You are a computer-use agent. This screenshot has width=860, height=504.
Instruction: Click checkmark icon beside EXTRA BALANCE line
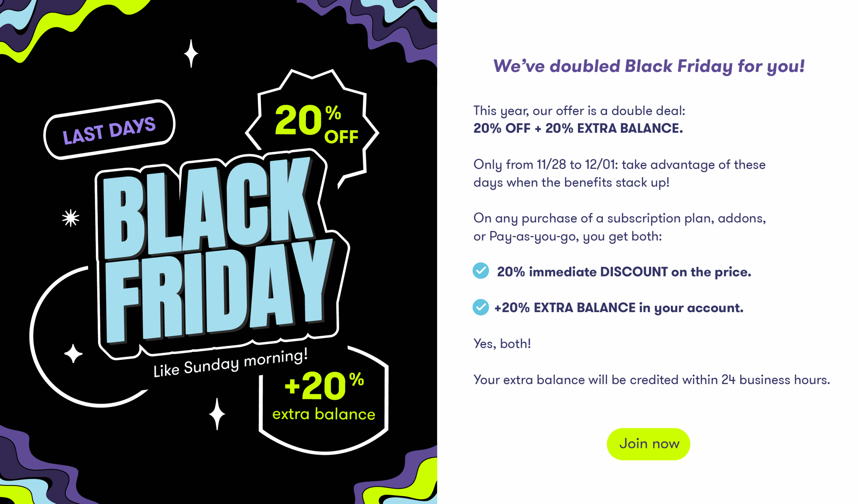pyautogui.click(x=480, y=307)
